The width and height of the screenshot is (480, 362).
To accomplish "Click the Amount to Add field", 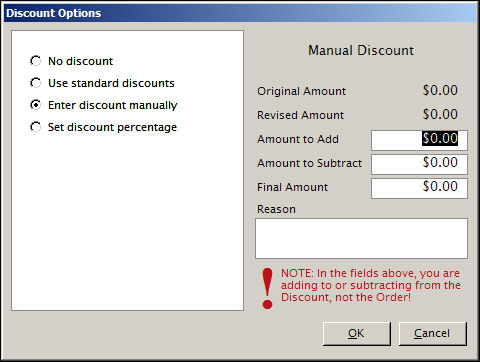I will pyautogui.click(x=419, y=140).
